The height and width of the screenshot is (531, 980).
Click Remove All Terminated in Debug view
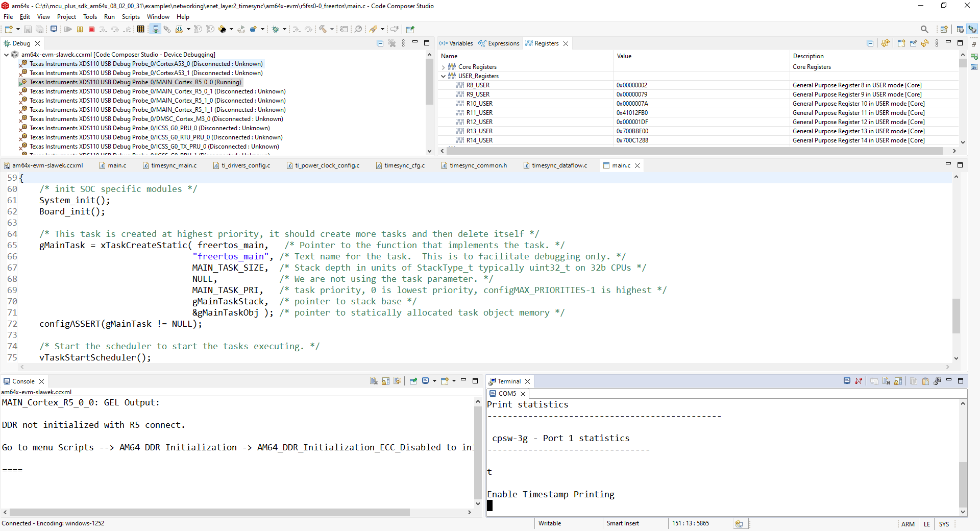(391, 43)
